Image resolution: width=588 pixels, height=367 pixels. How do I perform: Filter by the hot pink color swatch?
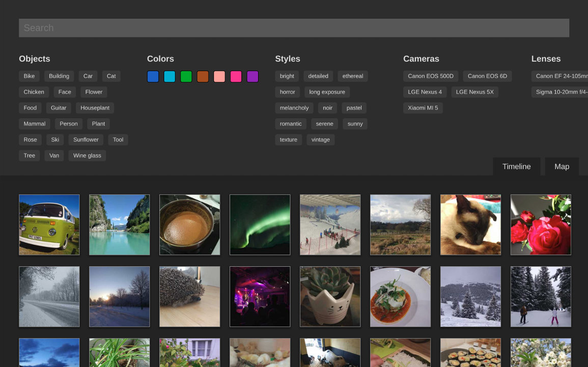[x=236, y=76]
